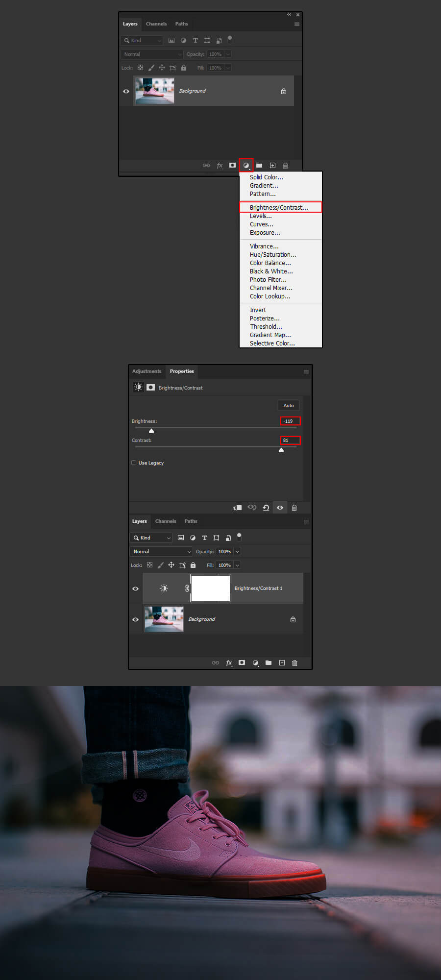This screenshot has height=980, width=441.
Task: Open the top Layers panel flyout menu icon
Action: pyautogui.click(x=296, y=24)
